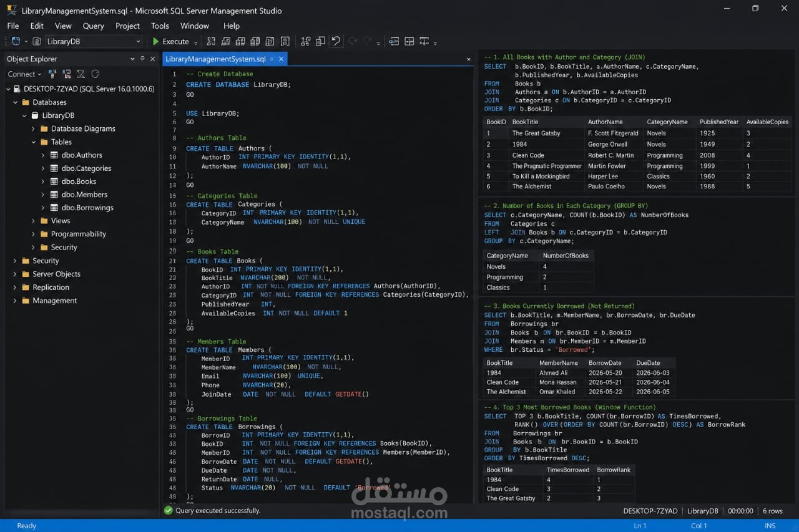This screenshot has width=799, height=532.
Task: Click 'The Pragmatic Programmer' result cell
Action: coord(547,166)
